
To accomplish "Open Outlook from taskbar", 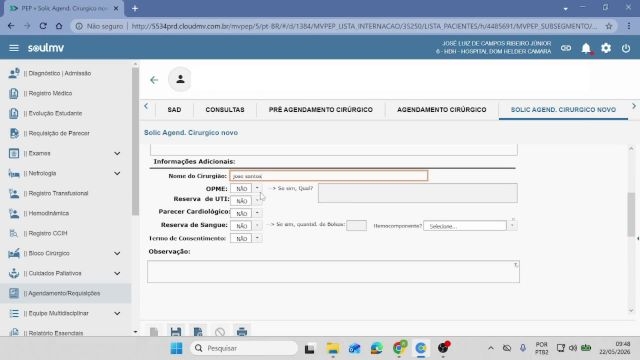I will [355, 348].
